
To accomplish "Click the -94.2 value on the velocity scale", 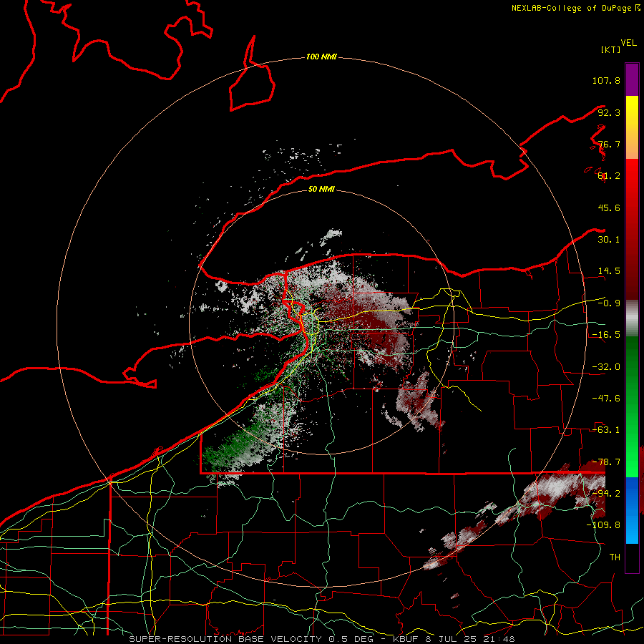I will 606,493.
